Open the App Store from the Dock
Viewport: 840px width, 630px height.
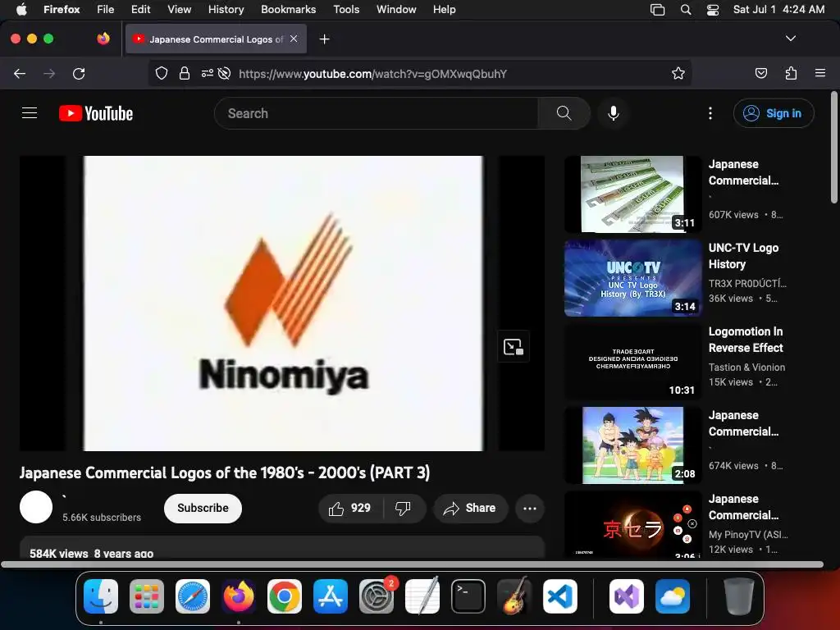(x=331, y=596)
